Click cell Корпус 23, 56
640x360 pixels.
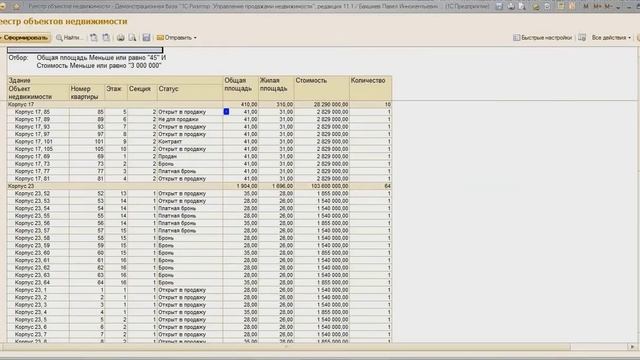coord(38,223)
